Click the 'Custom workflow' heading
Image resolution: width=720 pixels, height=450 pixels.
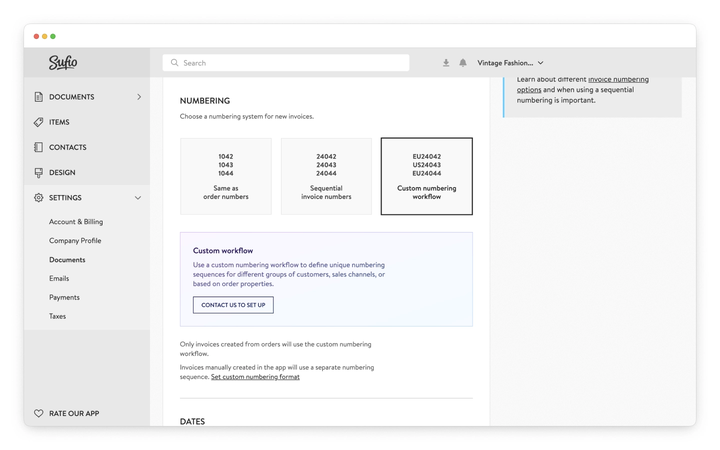click(223, 251)
